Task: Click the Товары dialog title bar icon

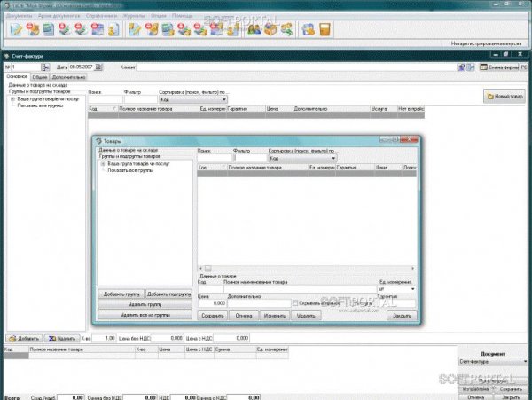Action: point(99,141)
